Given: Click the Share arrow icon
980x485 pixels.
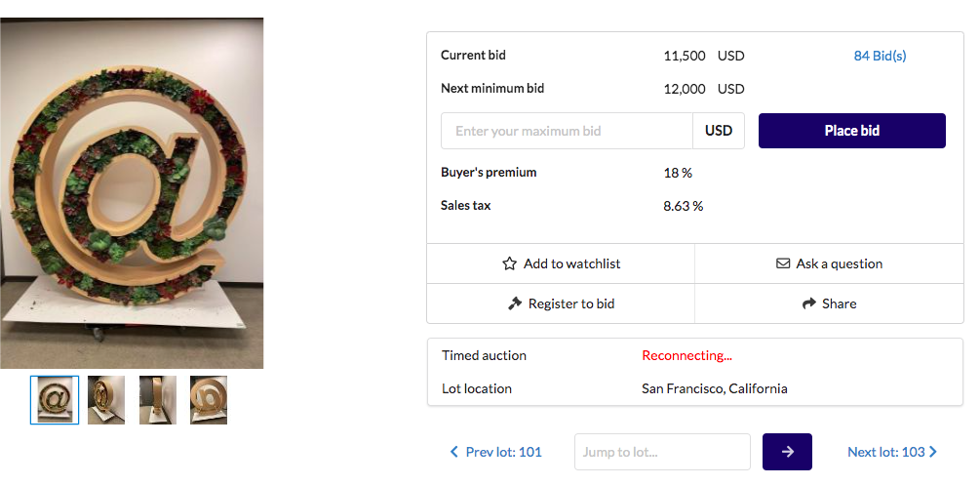Looking at the screenshot, I should [x=808, y=303].
